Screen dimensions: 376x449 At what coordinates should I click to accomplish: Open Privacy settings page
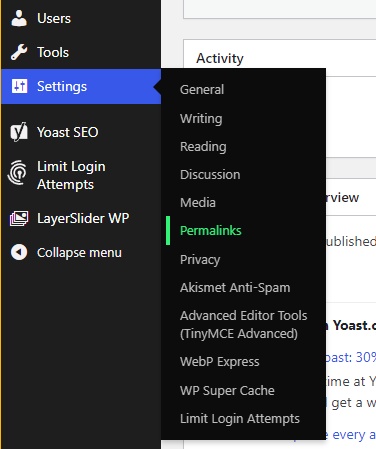pyautogui.click(x=200, y=259)
